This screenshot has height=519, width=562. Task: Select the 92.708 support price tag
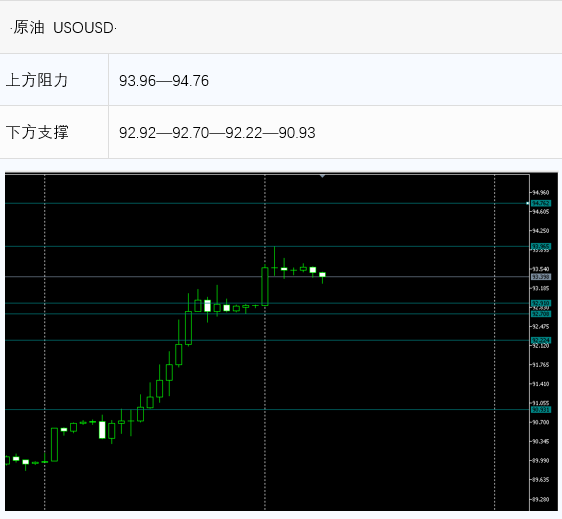(x=540, y=314)
